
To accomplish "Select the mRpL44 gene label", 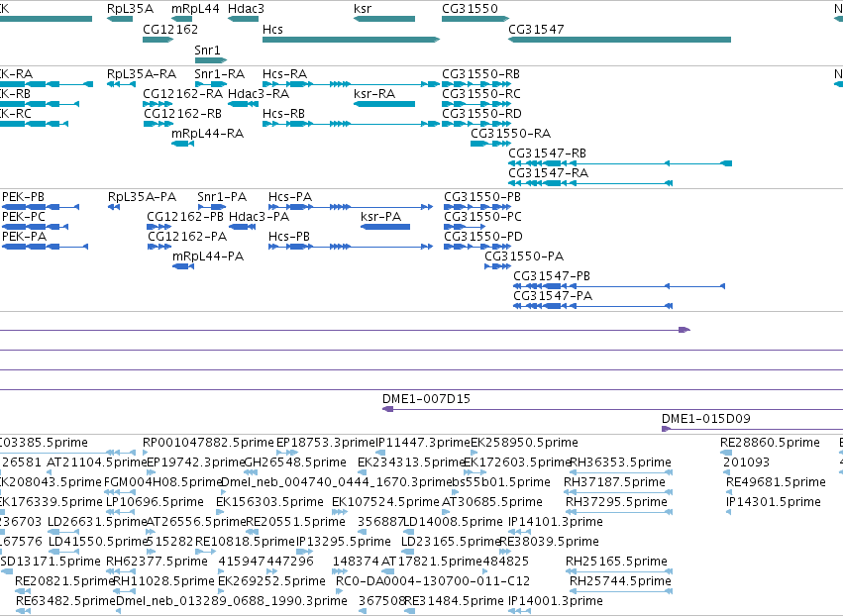I will point(195,9).
